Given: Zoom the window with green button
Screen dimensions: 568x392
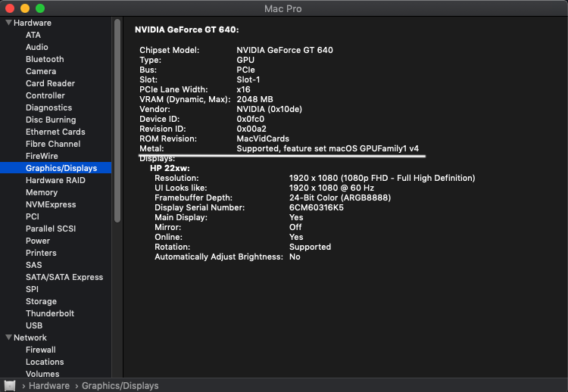Looking at the screenshot, I should point(40,8).
